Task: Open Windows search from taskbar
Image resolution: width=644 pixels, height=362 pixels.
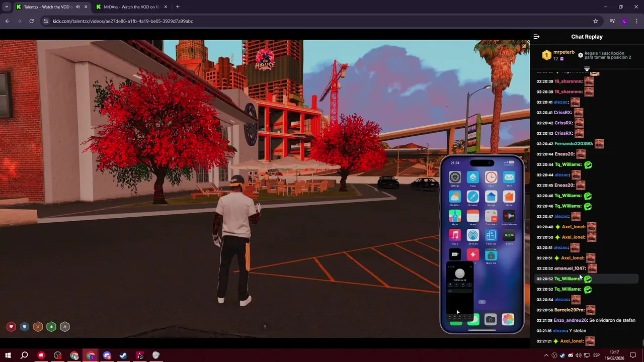Action: point(24,355)
